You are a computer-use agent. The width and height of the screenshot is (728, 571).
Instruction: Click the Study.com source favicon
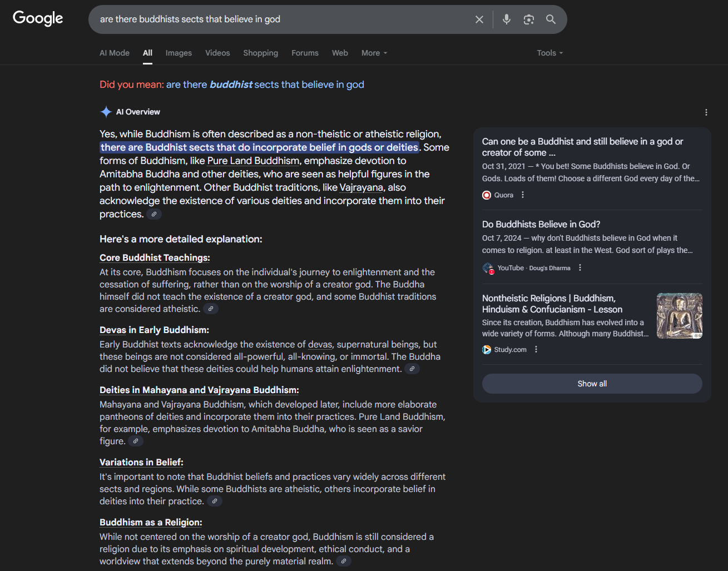[487, 350]
